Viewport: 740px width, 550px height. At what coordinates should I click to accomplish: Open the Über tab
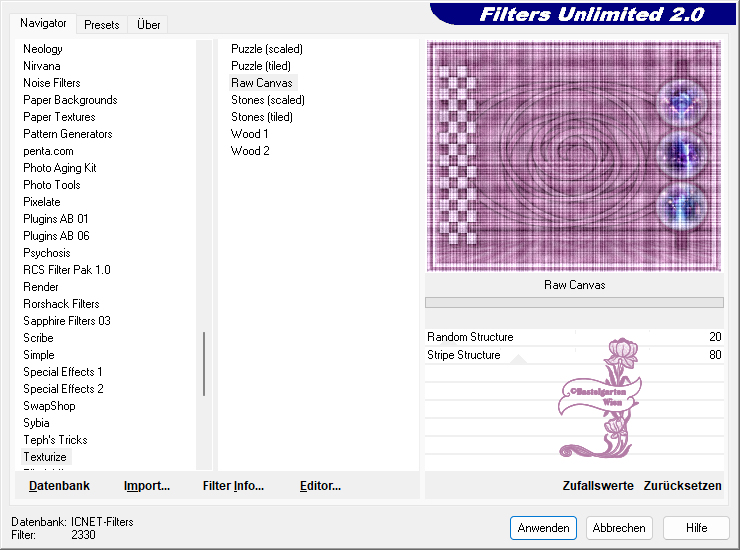coord(149,24)
